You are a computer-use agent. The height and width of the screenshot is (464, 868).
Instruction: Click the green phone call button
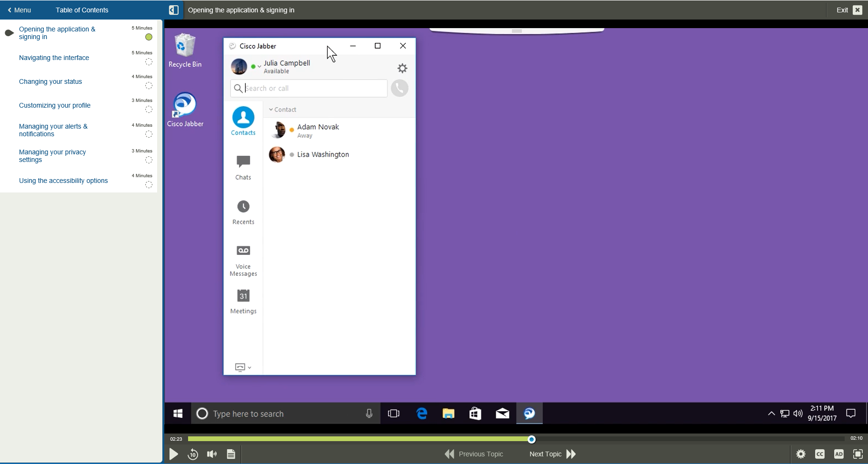click(399, 88)
